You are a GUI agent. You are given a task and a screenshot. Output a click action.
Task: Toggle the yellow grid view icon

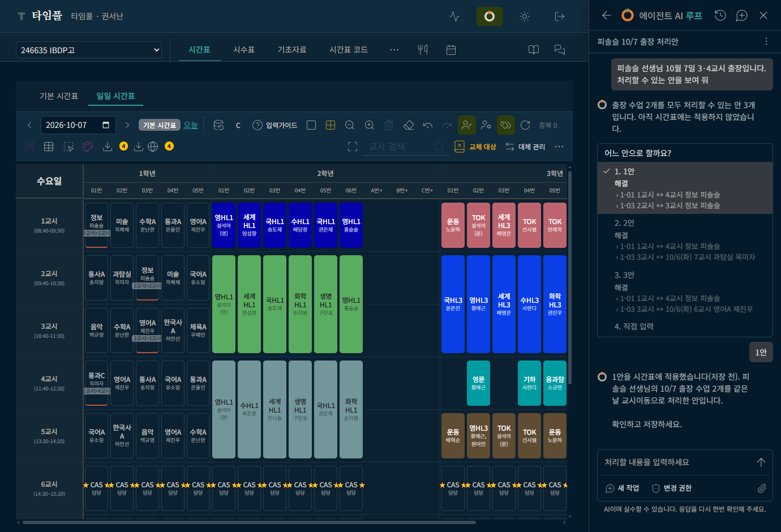331,125
